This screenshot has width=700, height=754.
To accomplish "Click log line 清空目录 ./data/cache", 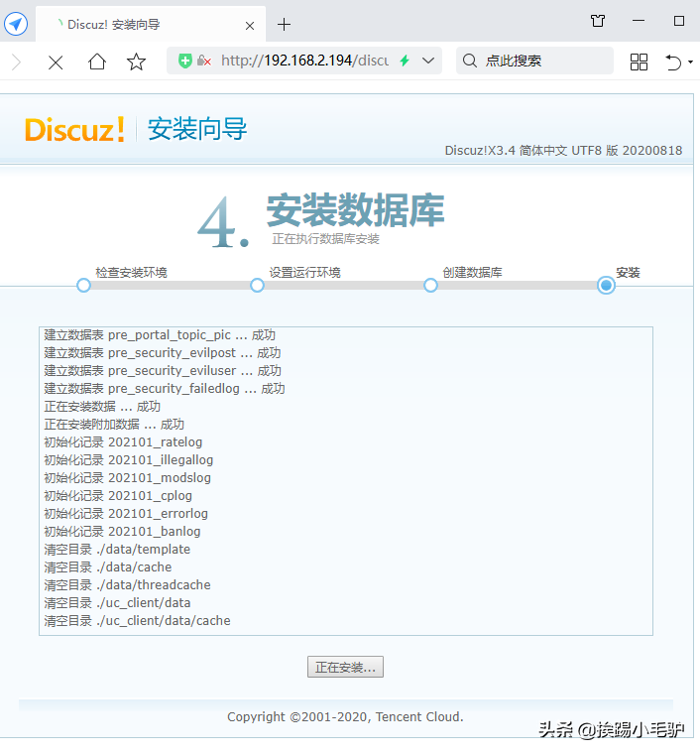I will coord(108,566).
